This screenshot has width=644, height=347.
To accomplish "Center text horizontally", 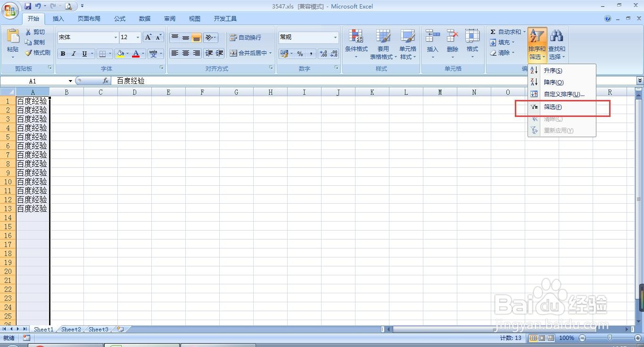I will (x=186, y=53).
